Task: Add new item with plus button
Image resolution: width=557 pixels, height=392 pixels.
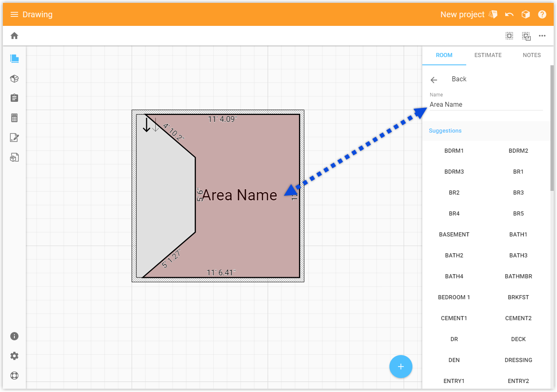Action: pos(401,367)
